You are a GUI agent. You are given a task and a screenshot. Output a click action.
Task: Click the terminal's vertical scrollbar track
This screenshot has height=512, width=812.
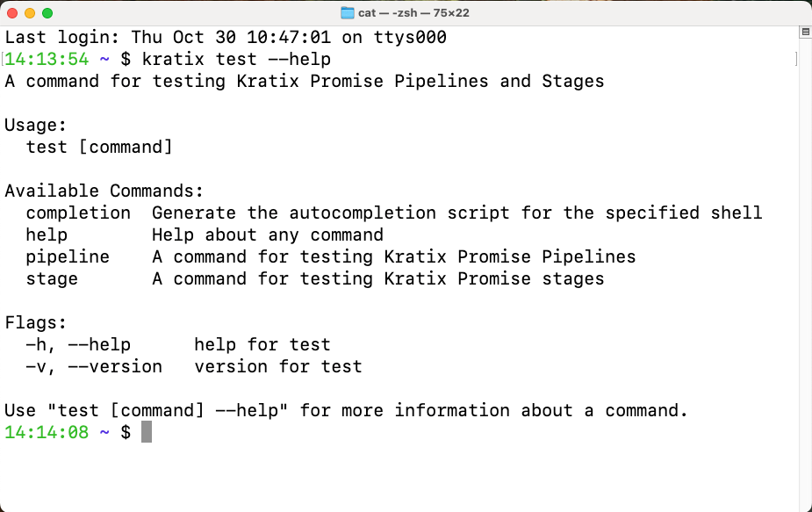click(x=805, y=263)
